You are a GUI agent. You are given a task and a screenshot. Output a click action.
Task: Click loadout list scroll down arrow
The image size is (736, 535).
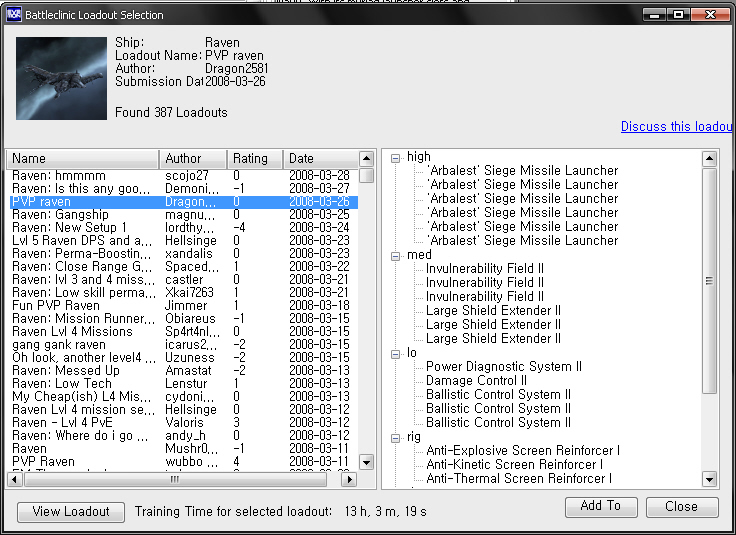(x=367, y=462)
